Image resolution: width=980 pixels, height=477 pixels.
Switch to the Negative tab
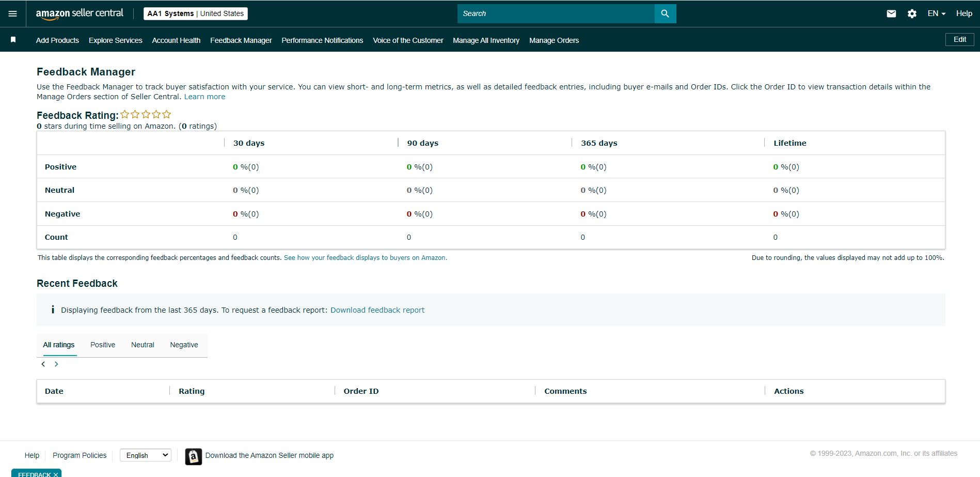184,345
